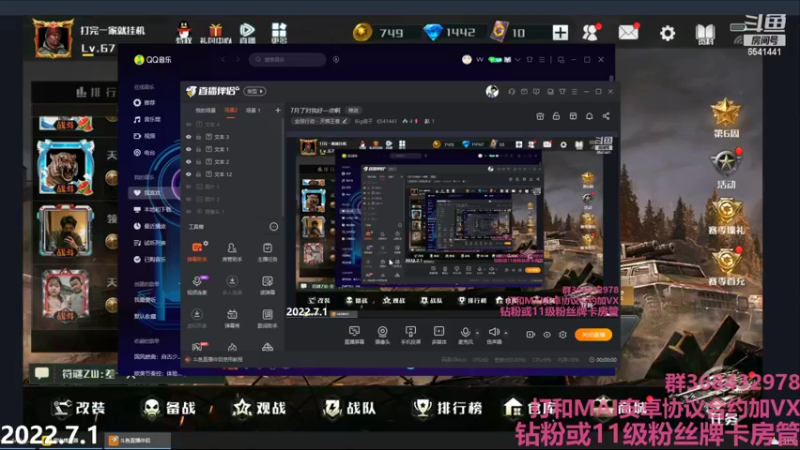800x450 pixels.
Task: Click the speaker icon in the streaming toolbar
Action: [493, 332]
